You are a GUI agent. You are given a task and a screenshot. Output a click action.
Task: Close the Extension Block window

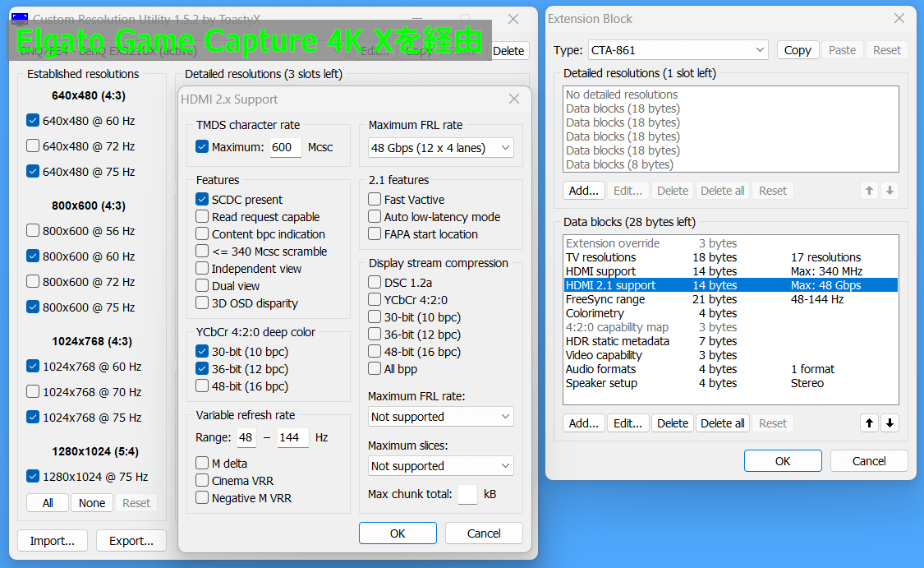(x=899, y=19)
